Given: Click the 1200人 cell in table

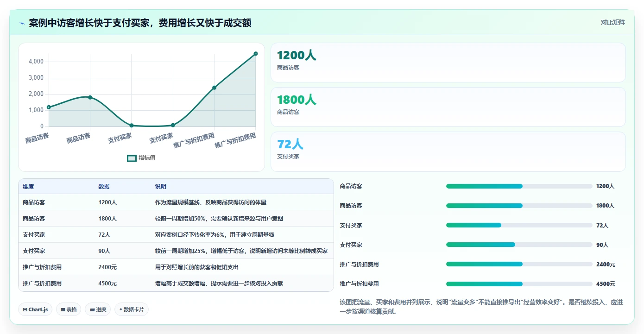Looking at the screenshot, I should pyautogui.click(x=107, y=202).
